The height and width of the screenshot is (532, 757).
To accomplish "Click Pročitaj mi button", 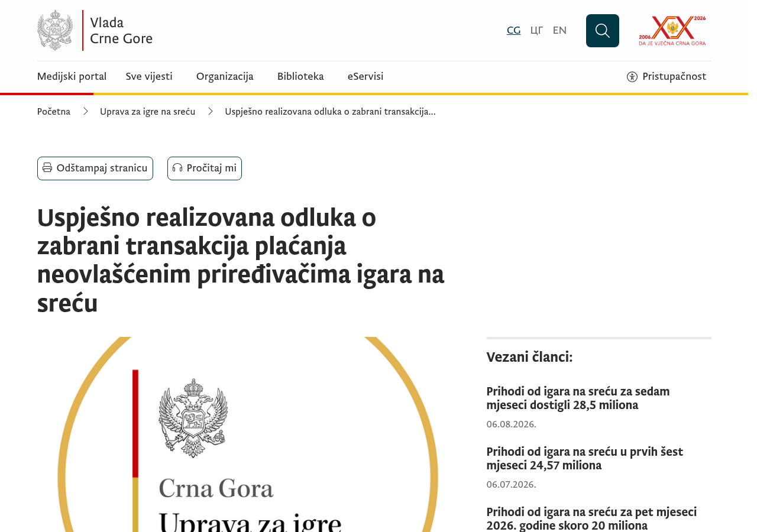I will (x=205, y=168).
